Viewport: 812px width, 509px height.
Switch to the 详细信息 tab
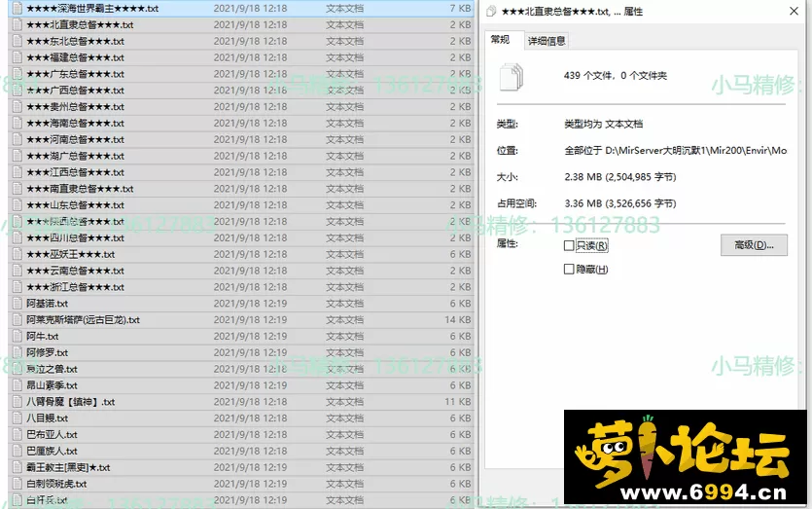click(x=547, y=41)
